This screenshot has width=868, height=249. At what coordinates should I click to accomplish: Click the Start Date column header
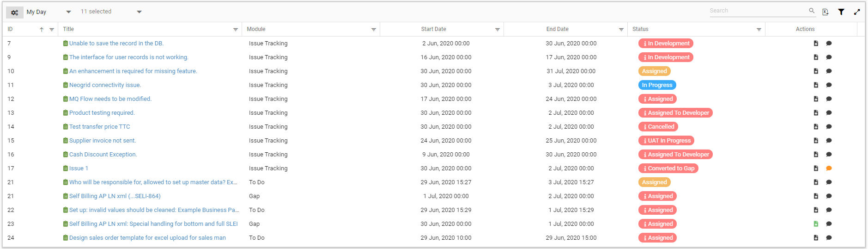433,29
